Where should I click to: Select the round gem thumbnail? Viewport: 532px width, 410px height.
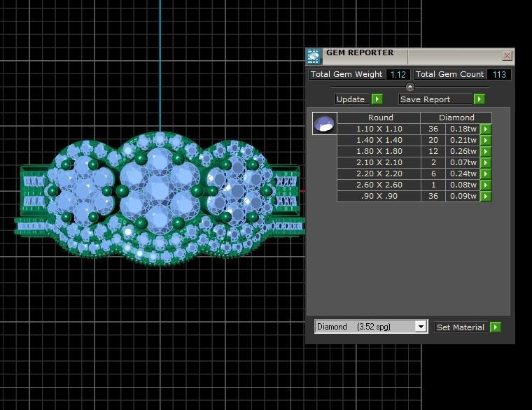click(324, 123)
